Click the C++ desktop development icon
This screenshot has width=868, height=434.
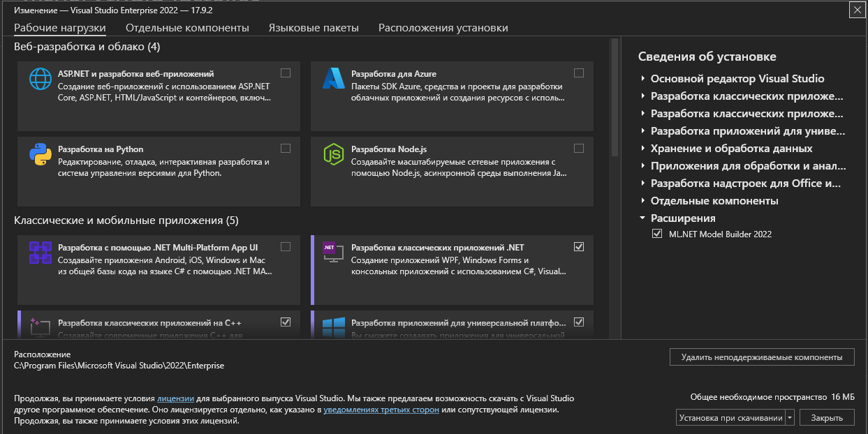pyautogui.click(x=40, y=326)
